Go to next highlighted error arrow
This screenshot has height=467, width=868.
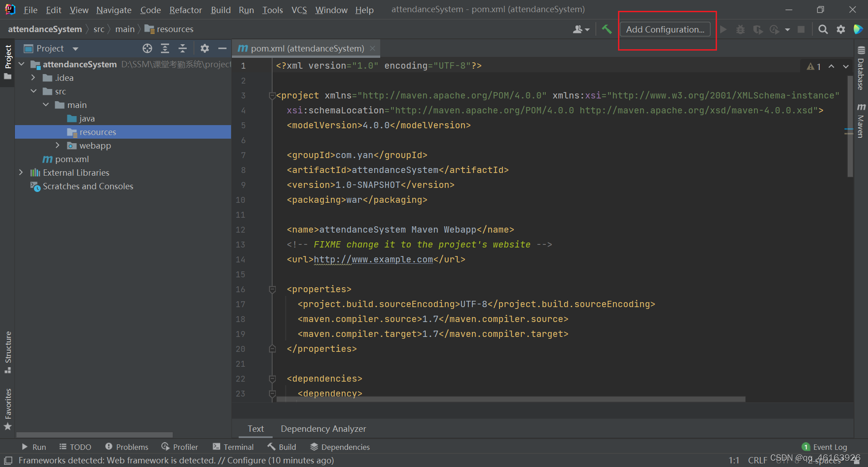[x=846, y=66]
